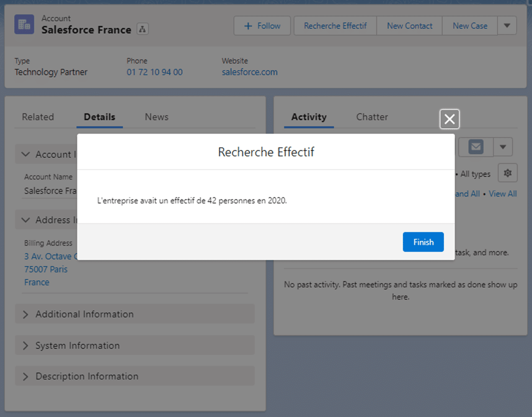Expand the Additional Information section
Screen dimensions: 532x417
click(x=135, y=314)
